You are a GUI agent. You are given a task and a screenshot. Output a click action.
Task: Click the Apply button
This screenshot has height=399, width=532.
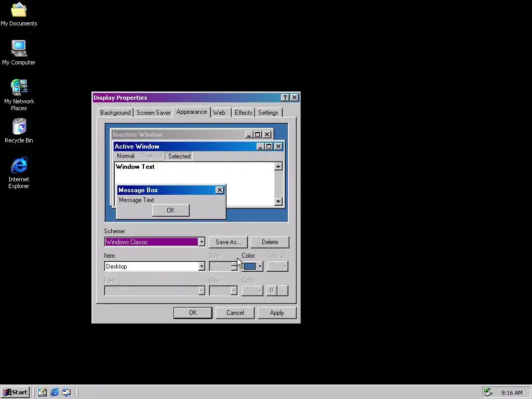point(277,313)
